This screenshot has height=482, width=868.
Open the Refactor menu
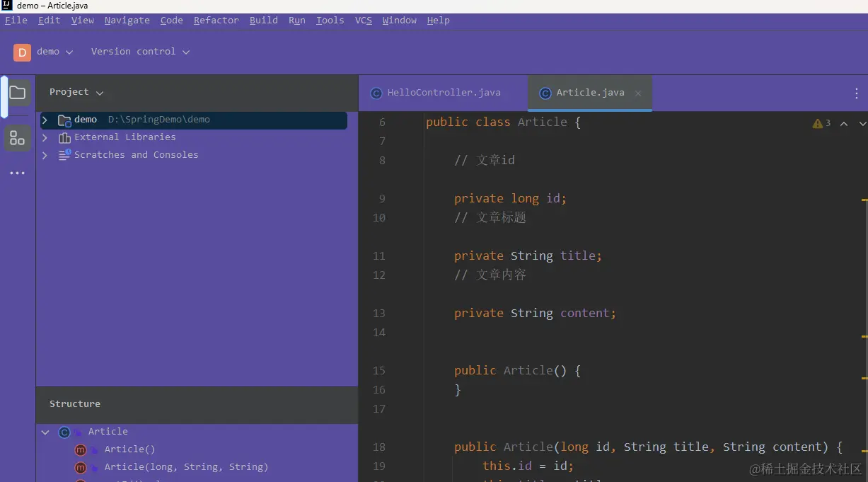click(x=216, y=21)
